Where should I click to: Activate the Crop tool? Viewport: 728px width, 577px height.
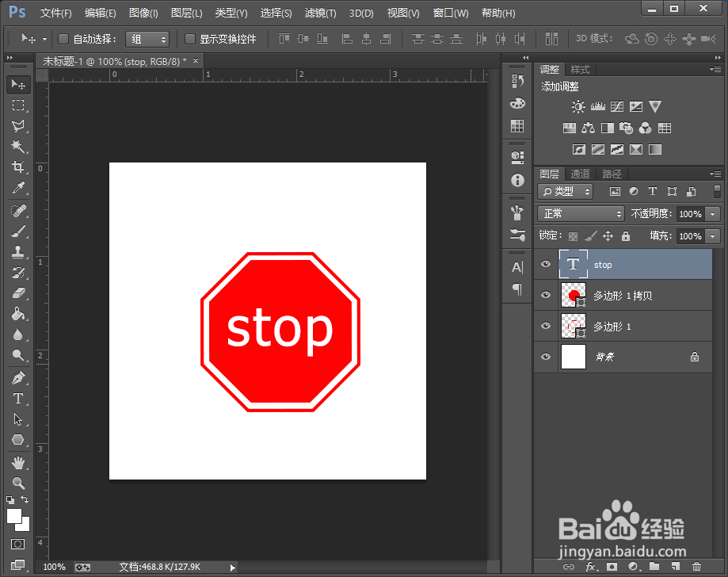[18, 166]
